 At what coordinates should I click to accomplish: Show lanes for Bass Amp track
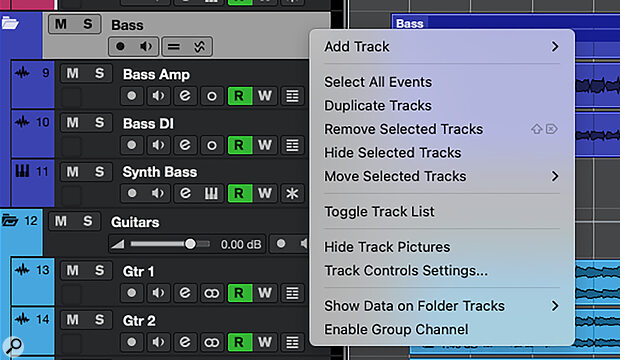coord(292,96)
